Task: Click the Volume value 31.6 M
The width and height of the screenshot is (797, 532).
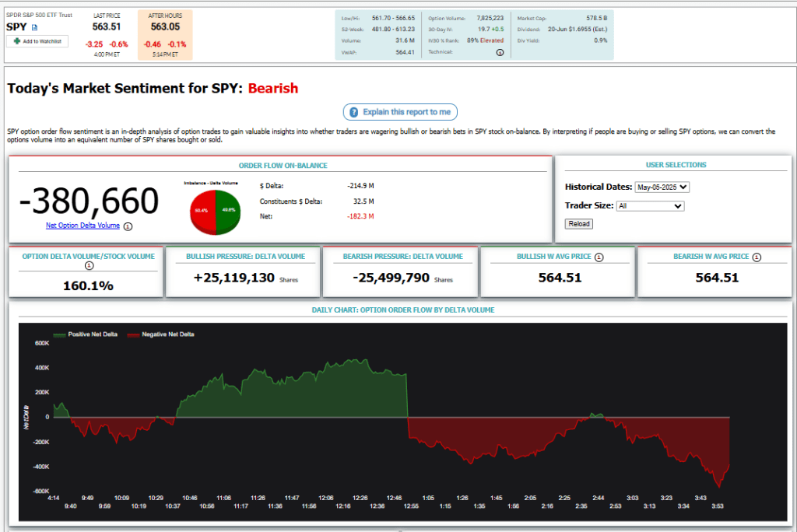Action: (x=405, y=40)
